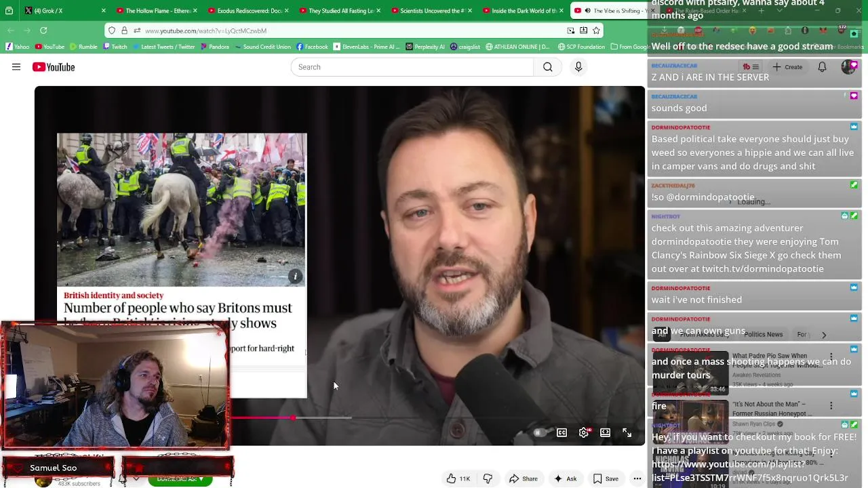Like the video with 11K likes
The width and height of the screenshot is (868, 488).
point(458,479)
